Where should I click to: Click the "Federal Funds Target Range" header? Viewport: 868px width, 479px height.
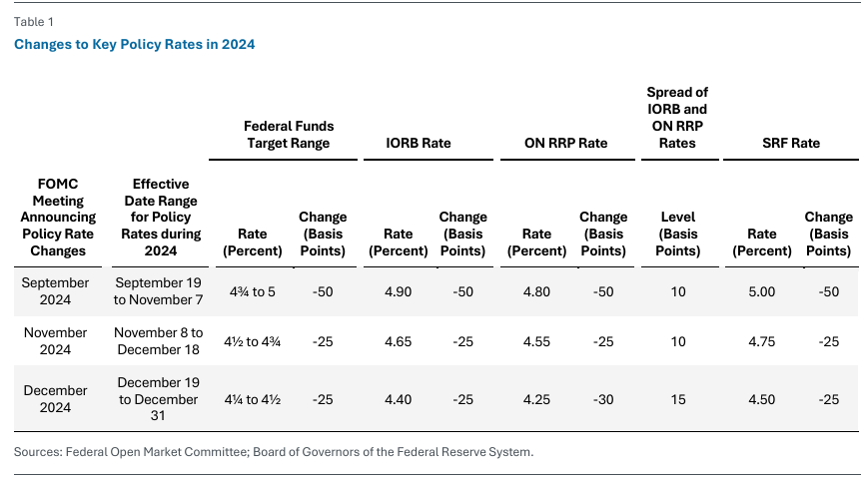[x=289, y=135]
